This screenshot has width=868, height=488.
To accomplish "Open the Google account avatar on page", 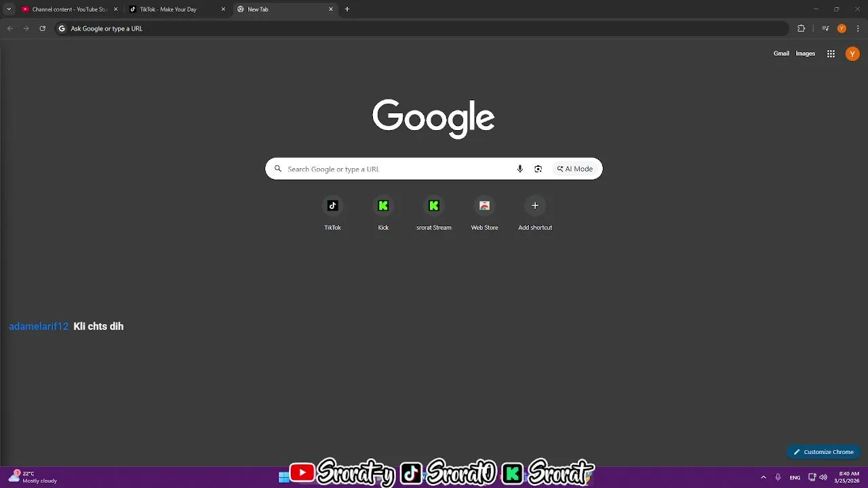I will (852, 54).
